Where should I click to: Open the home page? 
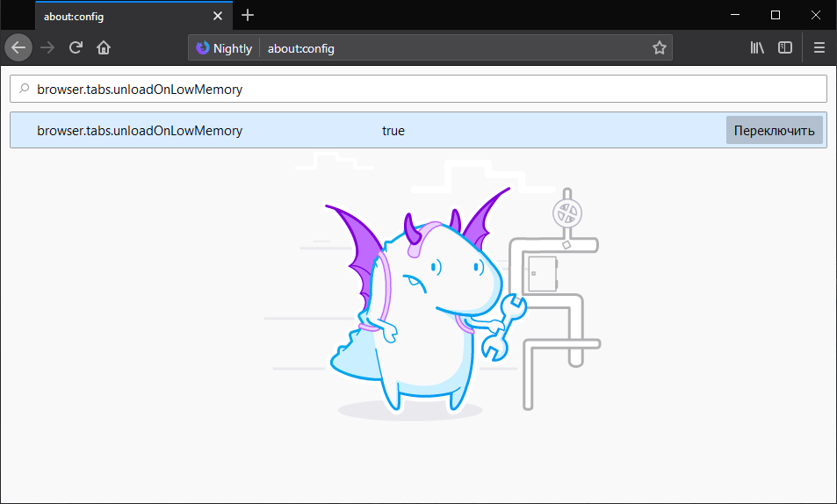104,47
